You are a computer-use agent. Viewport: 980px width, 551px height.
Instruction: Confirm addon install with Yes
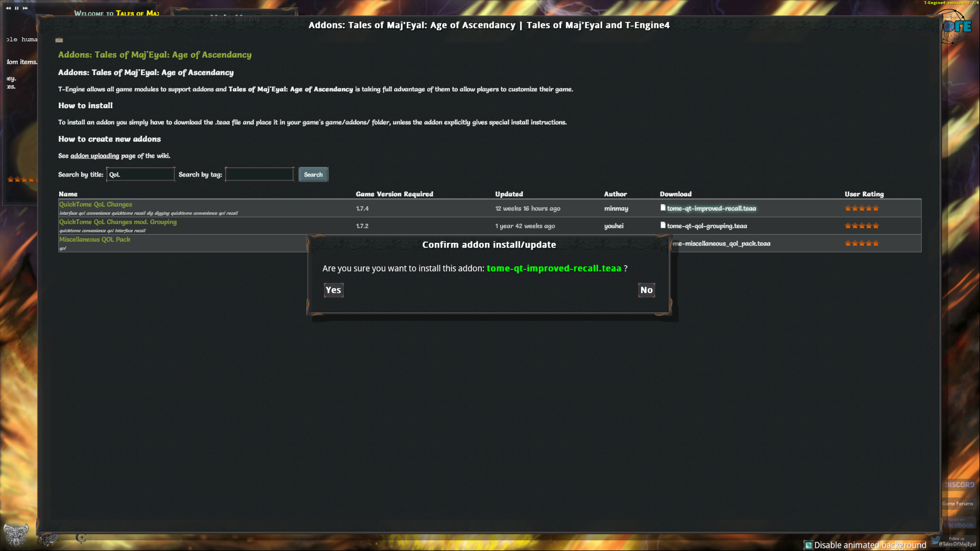(x=333, y=290)
